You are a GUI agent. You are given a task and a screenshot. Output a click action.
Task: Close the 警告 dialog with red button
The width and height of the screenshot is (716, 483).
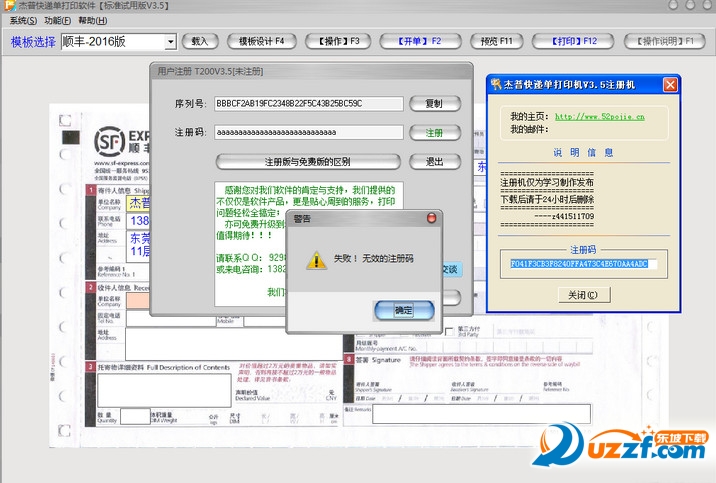pos(431,218)
